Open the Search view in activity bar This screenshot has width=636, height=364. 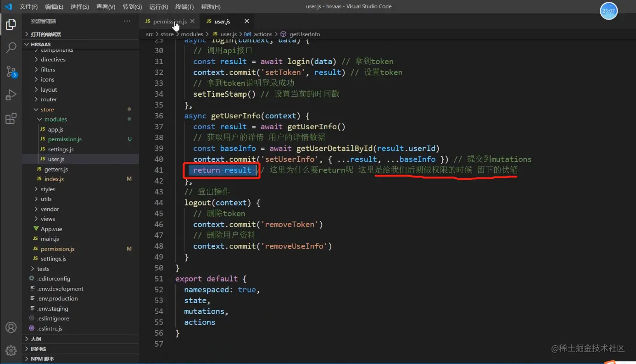pyautogui.click(x=11, y=47)
